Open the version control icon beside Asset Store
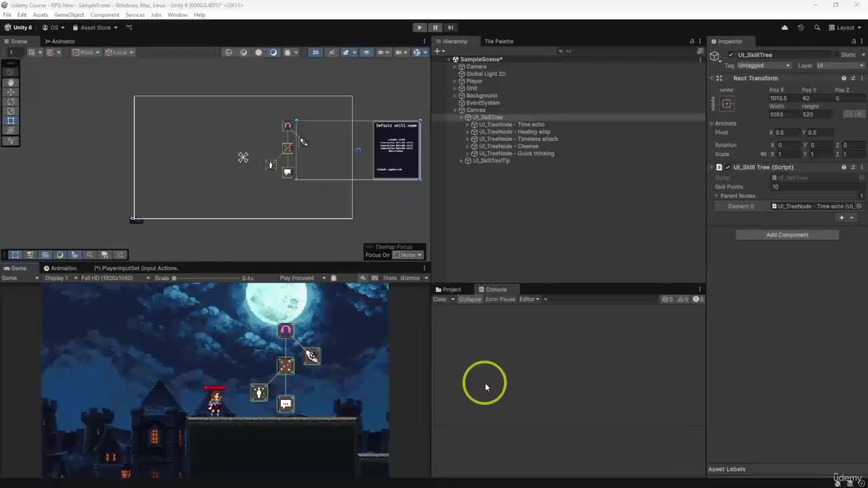 coord(130,28)
